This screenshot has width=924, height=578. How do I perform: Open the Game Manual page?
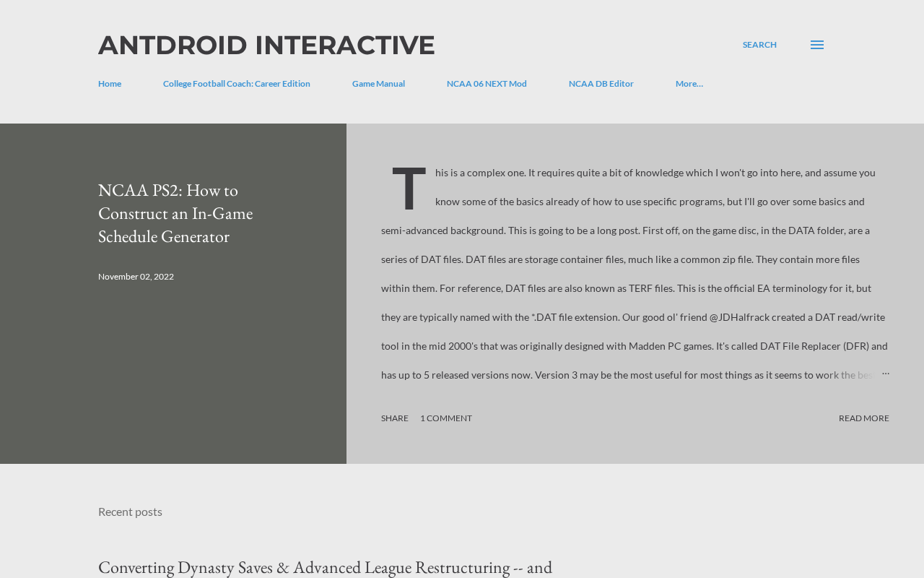pos(378,84)
